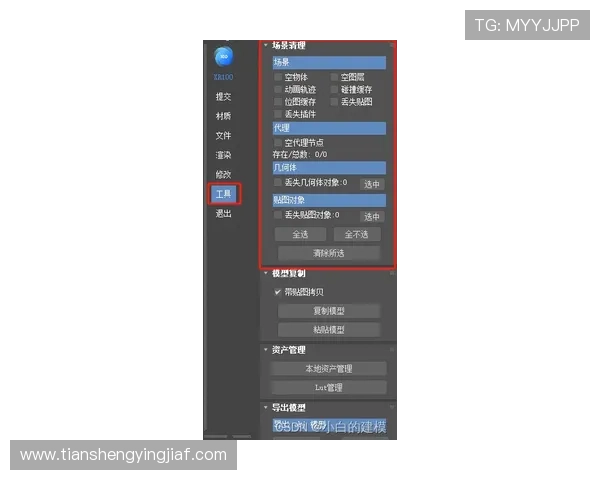The image size is (600, 480).
Task: Enable the 空物体 checkbox
Action: coord(278,77)
